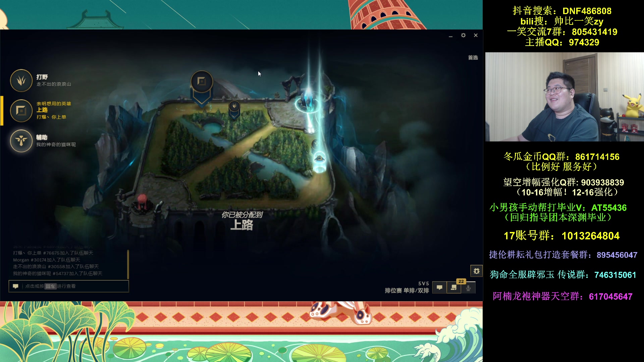Click chat line 走不出的浪浪山 #30558
Image resolution: width=644 pixels, height=362 pixels.
click(56, 266)
